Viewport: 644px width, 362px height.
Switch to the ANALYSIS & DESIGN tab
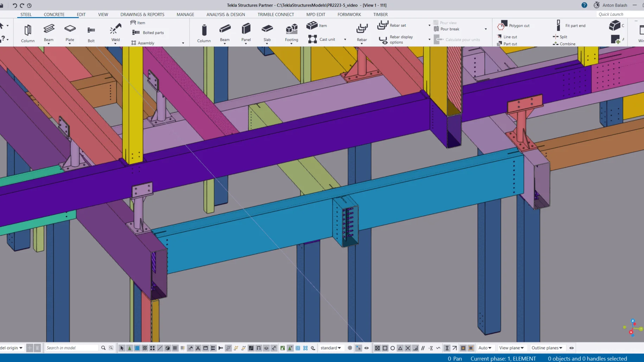click(x=225, y=14)
